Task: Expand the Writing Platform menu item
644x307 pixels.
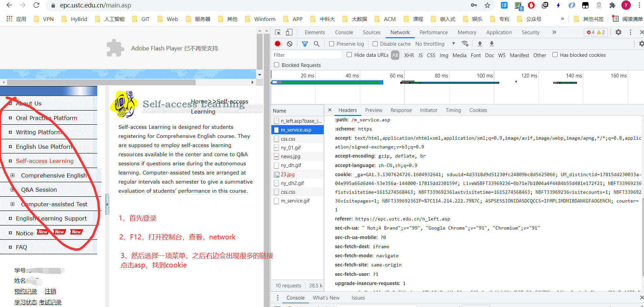Action: point(10,132)
